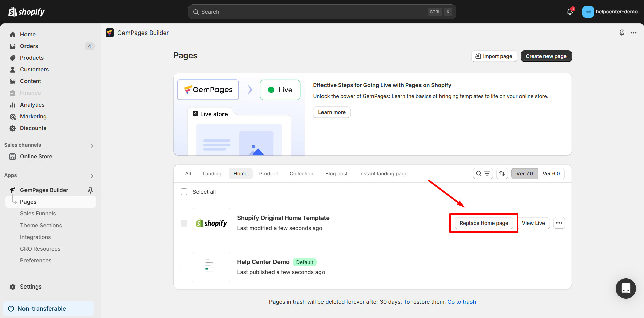Viewport: 644px width, 318px height.
Task: Expand the Sales channels section
Action: [x=92, y=145]
